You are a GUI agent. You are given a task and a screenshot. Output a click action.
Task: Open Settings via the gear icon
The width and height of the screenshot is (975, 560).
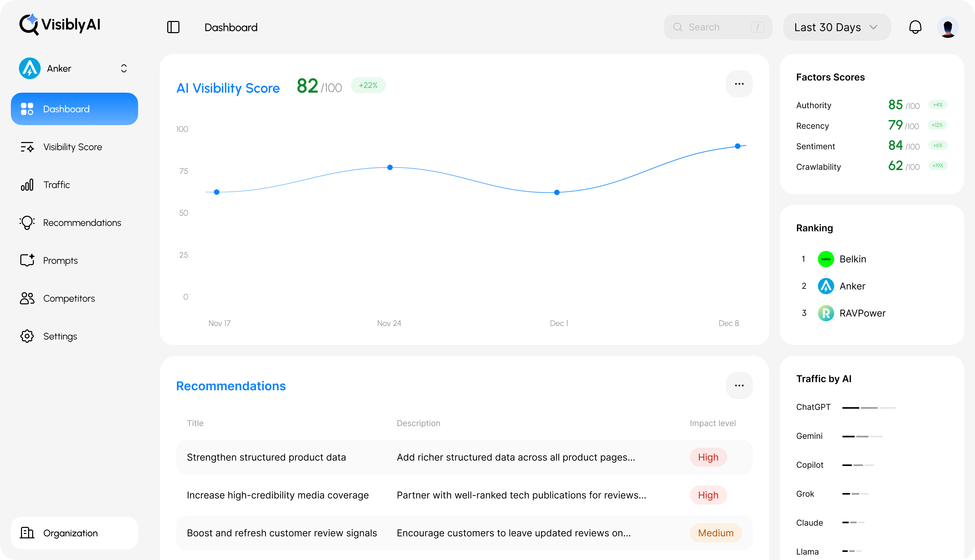26,336
